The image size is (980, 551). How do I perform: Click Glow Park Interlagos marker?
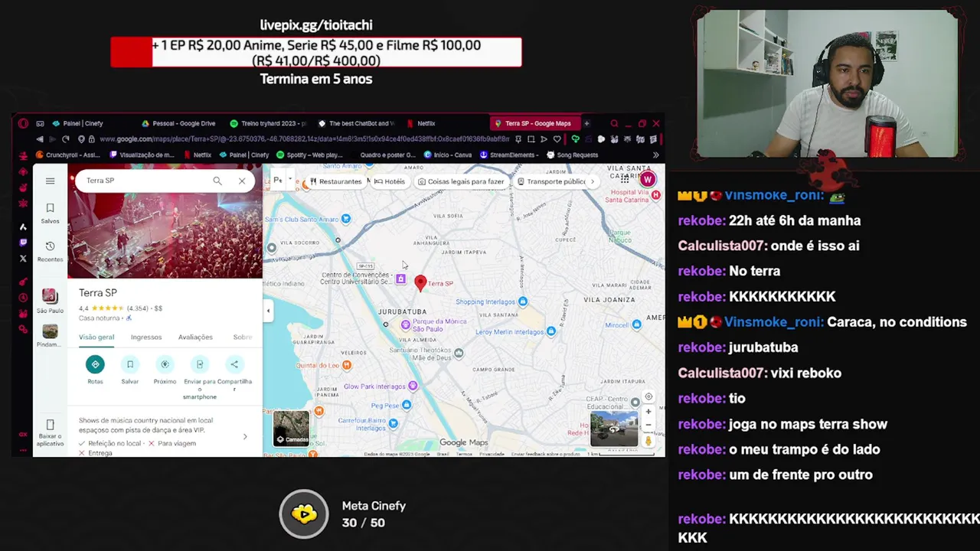(413, 386)
